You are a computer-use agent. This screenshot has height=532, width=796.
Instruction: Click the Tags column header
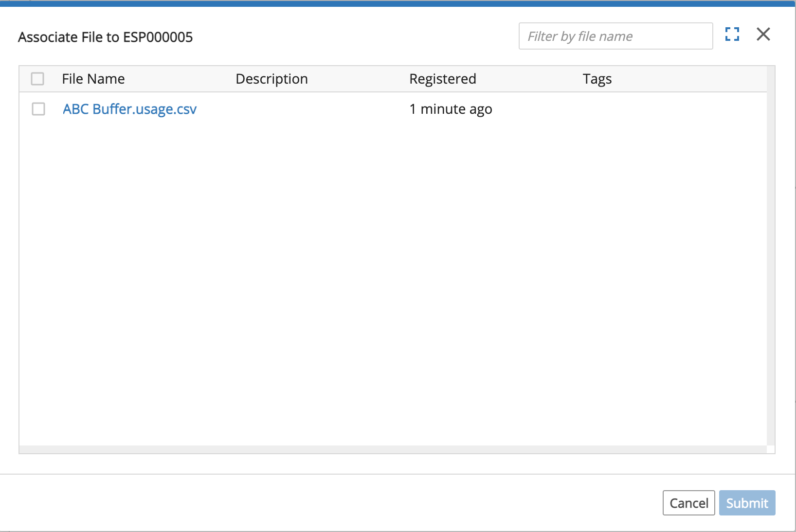pyautogui.click(x=597, y=79)
